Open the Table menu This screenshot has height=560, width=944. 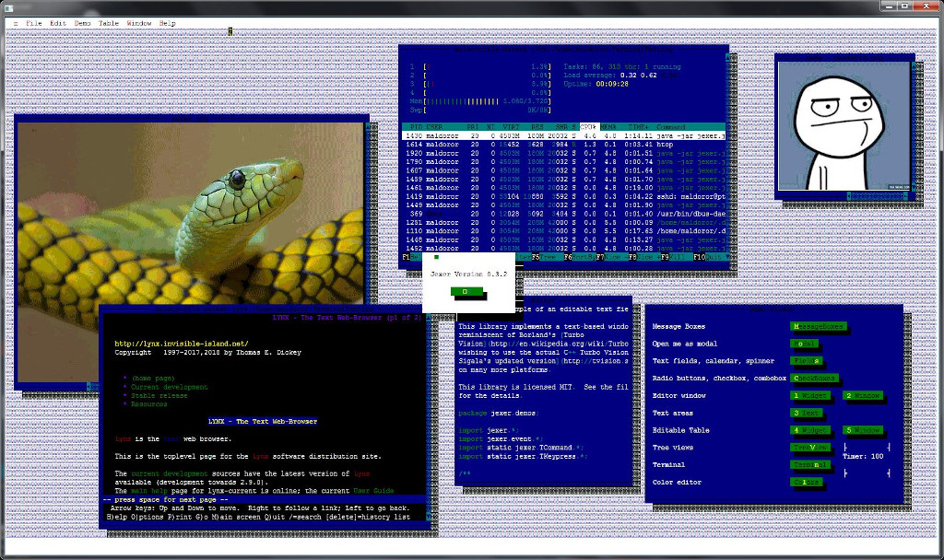click(109, 22)
